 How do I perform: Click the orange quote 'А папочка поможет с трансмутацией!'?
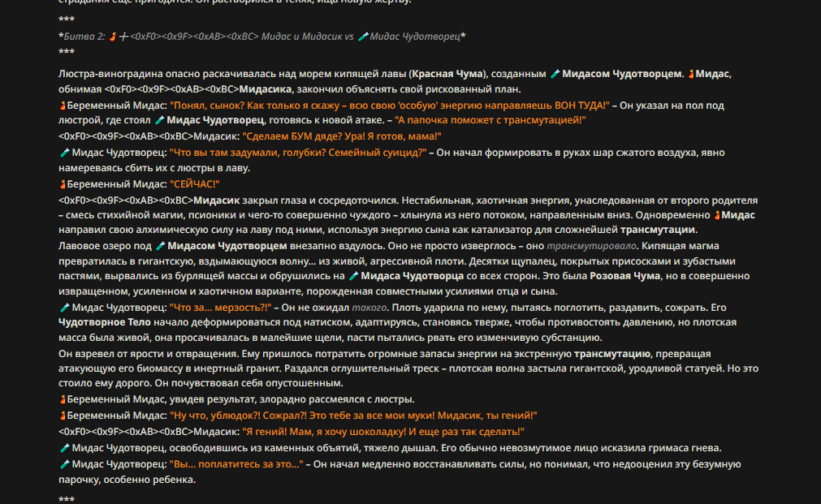[490, 120]
